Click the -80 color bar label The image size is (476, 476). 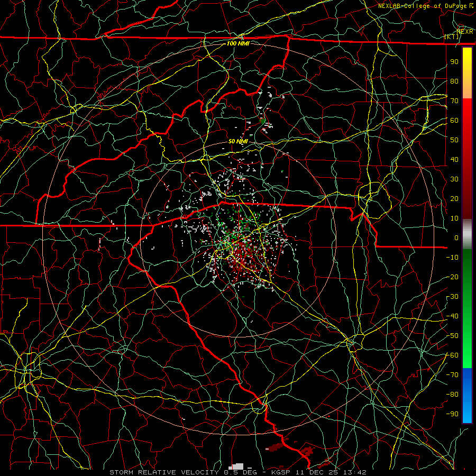[x=452, y=395]
